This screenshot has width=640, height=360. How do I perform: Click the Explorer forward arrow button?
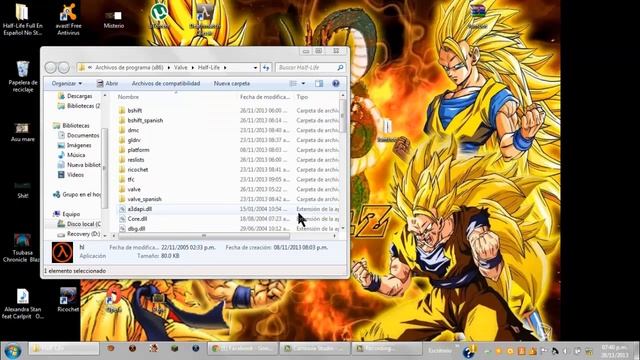click(x=64, y=67)
